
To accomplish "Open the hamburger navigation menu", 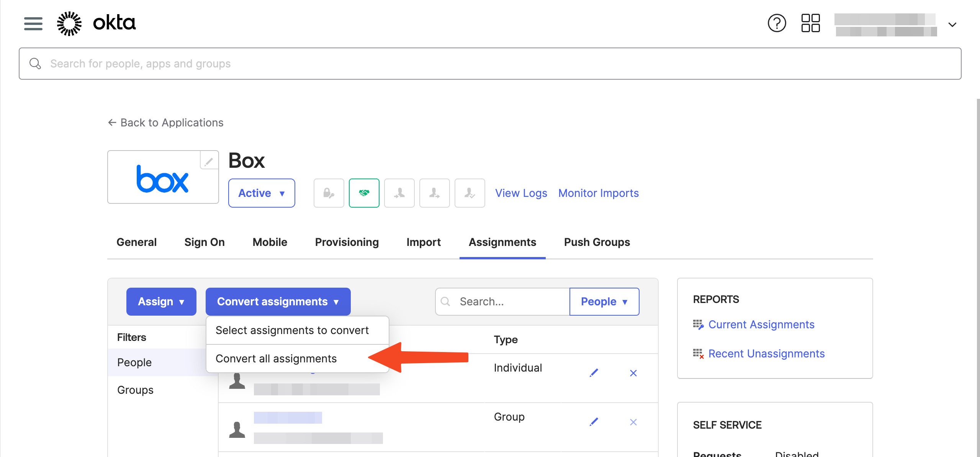I will point(33,24).
